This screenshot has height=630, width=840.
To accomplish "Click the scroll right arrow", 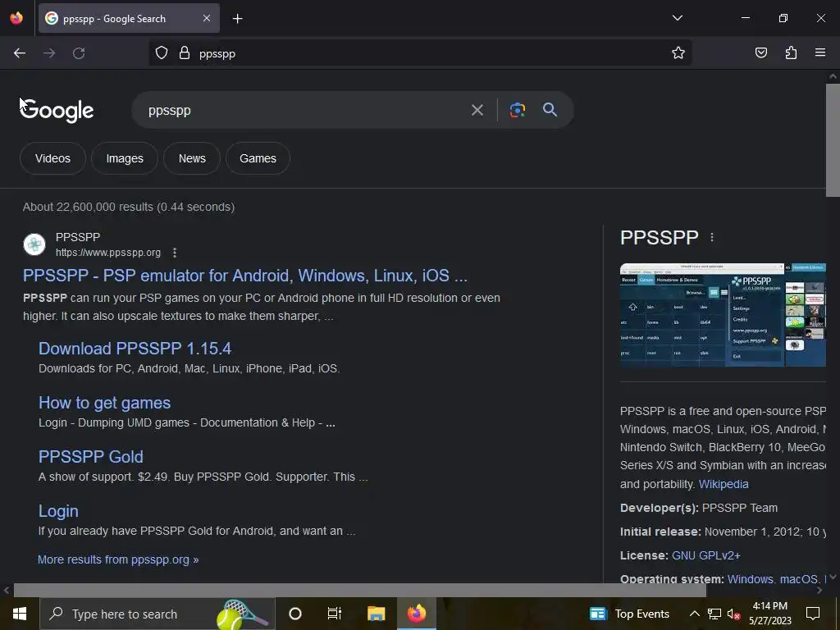I will click(x=819, y=591).
